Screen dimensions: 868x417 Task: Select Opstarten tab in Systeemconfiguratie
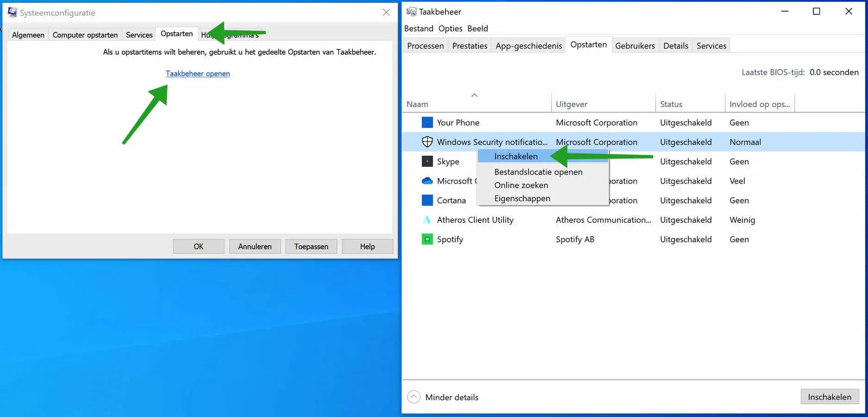click(176, 34)
